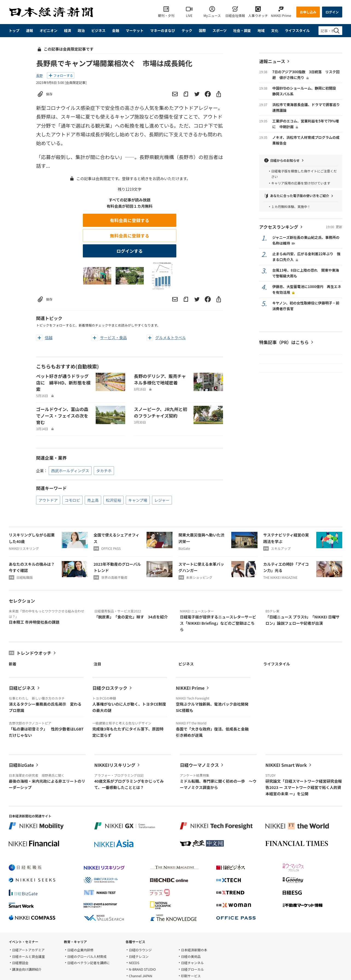Open the 人事ウオッチ search icon
The height and width of the screenshot is (980, 351).
[258, 9]
